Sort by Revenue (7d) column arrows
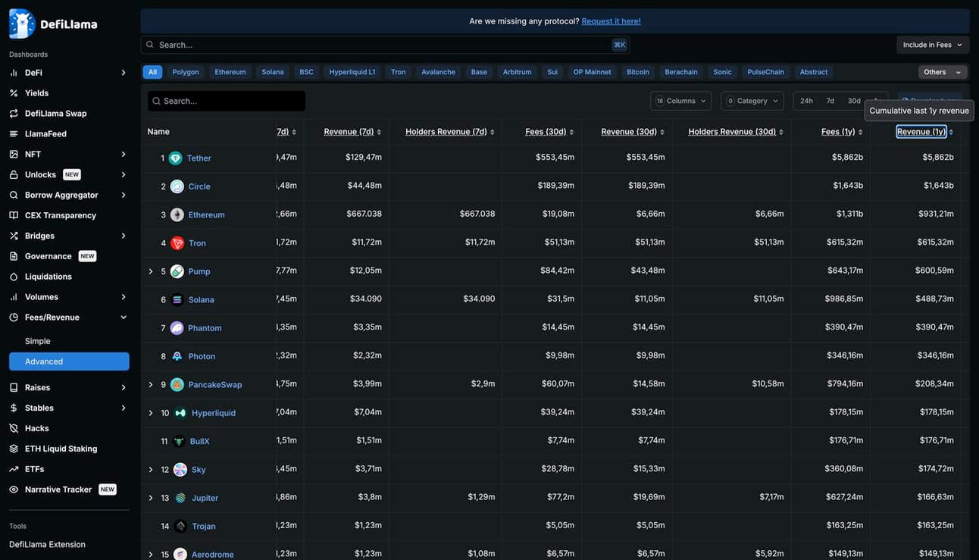 click(379, 133)
